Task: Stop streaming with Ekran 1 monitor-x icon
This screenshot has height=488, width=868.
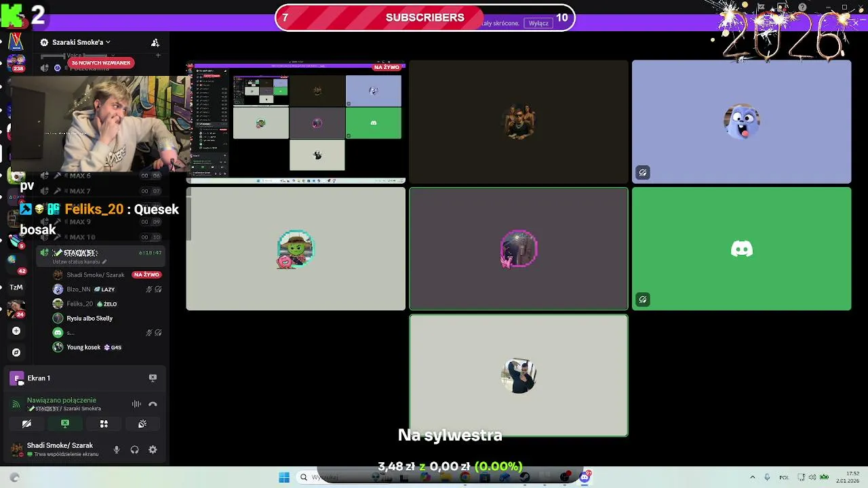Action: (x=153, y=378)
